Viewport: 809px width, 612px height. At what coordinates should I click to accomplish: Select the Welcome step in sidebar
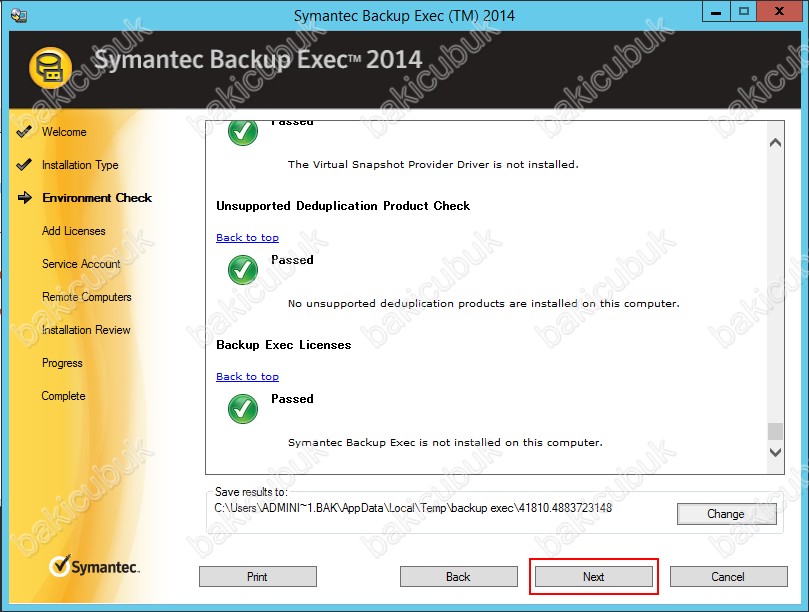pyautogui.click(x=64, y=132)
